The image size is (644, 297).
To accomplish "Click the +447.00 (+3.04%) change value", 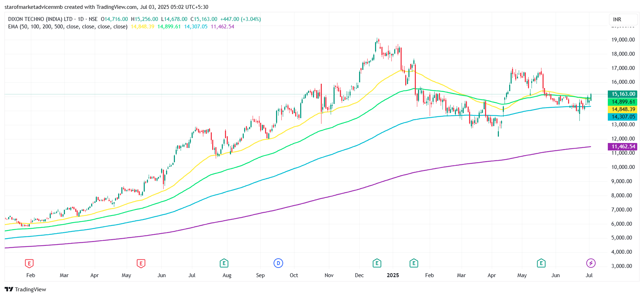I will tap(241, 19).
